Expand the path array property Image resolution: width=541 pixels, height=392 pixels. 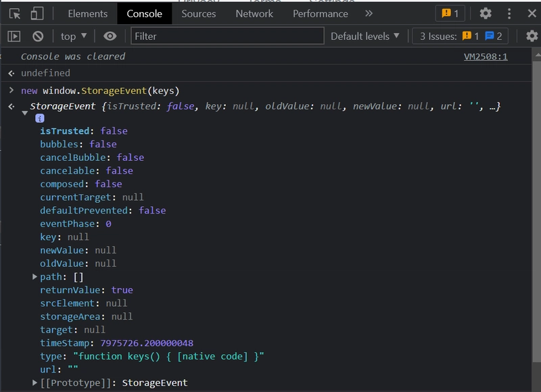pos(34,276)
